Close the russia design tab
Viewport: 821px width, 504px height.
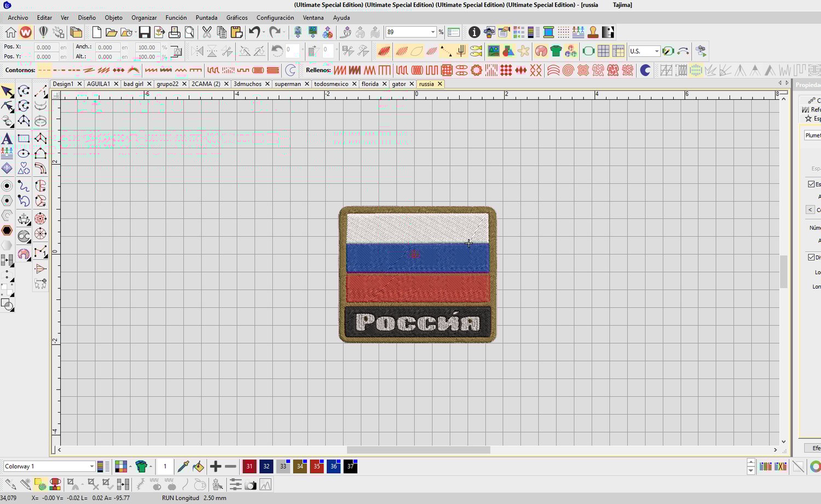(x=440, y=84)
